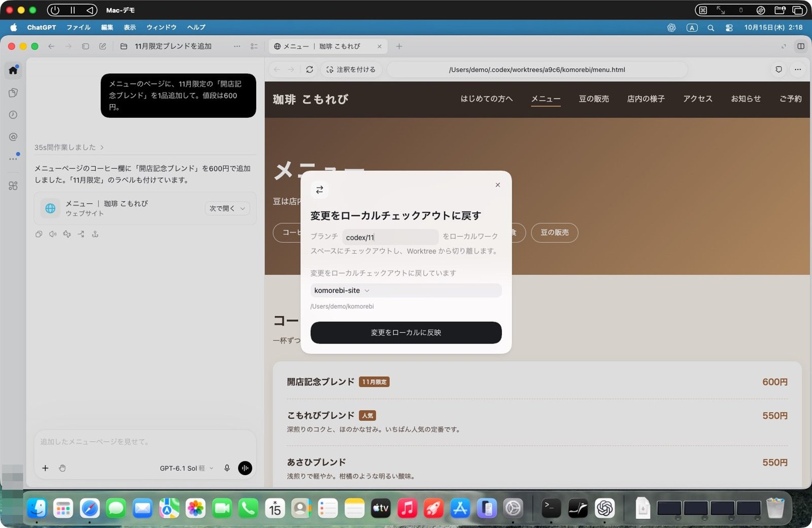Reload the preview page

point(310,70)
